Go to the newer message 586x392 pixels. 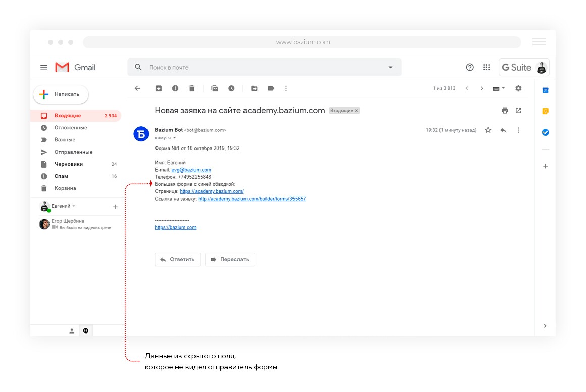(467, 88)
